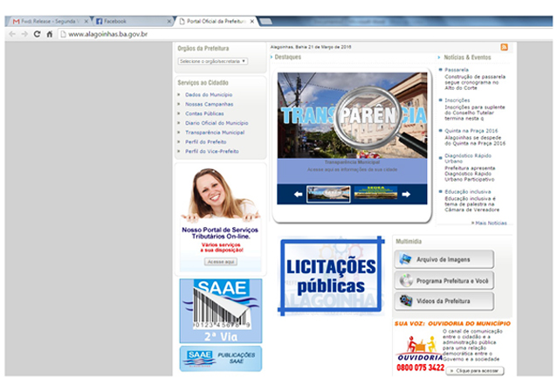Image resolution: width=557 pixels, height=392 pixels.
Task: Go to browser home icon
Action: [50, 34]
